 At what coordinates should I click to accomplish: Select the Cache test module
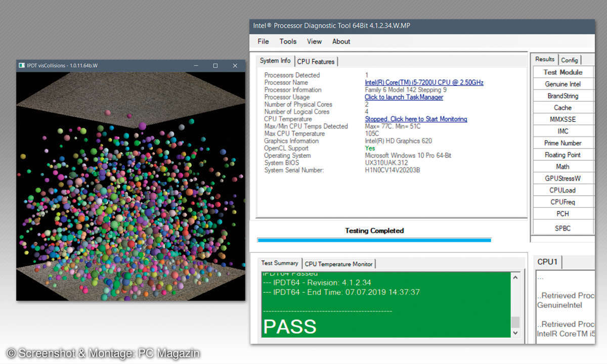click(562, 108)
